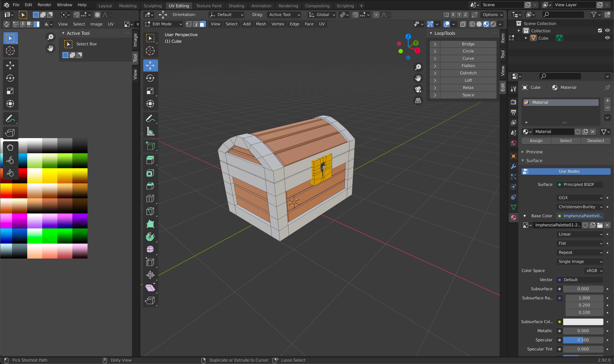614x364 pixels.
Task: Click the Assign material button
Action: [x=536, y=140]
